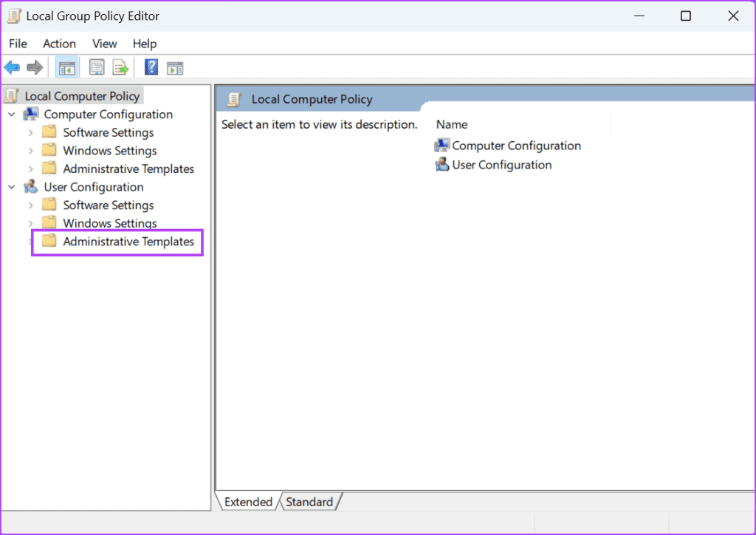Go back with the blue back arrow
Screen dimensions: 756x535
[12, 67]
